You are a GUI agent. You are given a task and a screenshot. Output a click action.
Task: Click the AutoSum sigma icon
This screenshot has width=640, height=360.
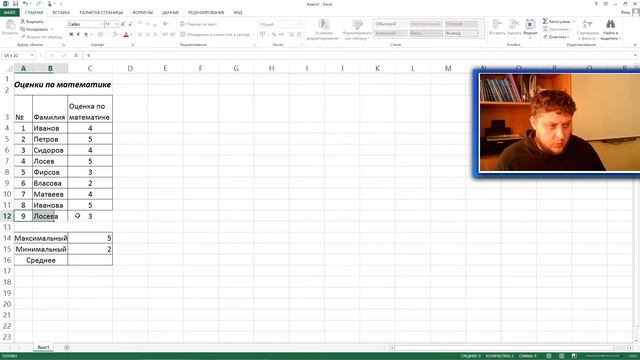(x=545, y=21)
